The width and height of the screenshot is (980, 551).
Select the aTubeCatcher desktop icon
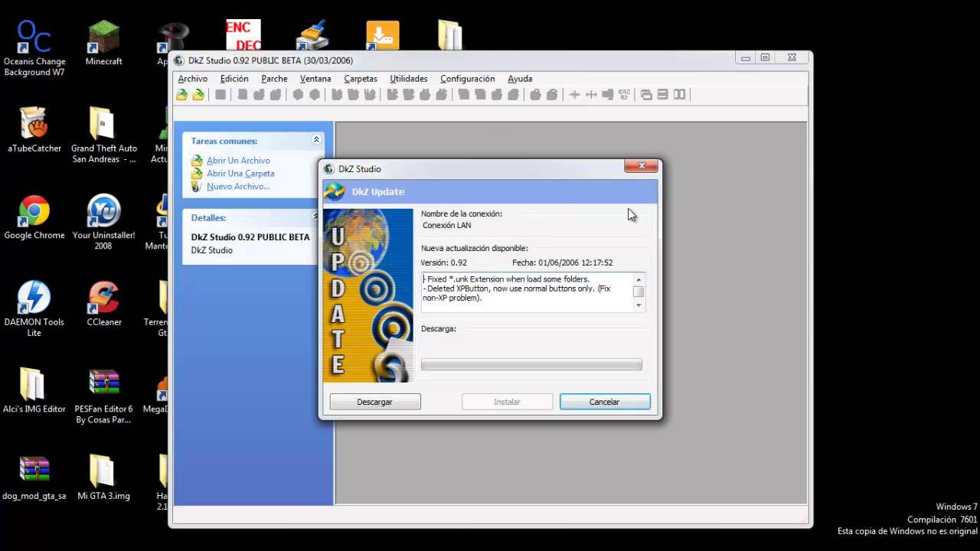[x=34, y=129]
